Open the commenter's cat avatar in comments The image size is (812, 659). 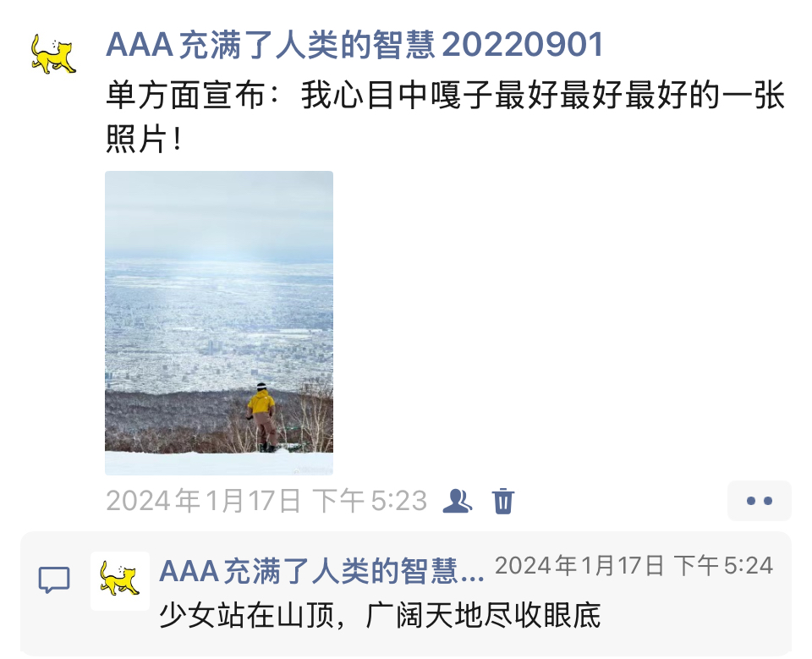pos(120,581)
